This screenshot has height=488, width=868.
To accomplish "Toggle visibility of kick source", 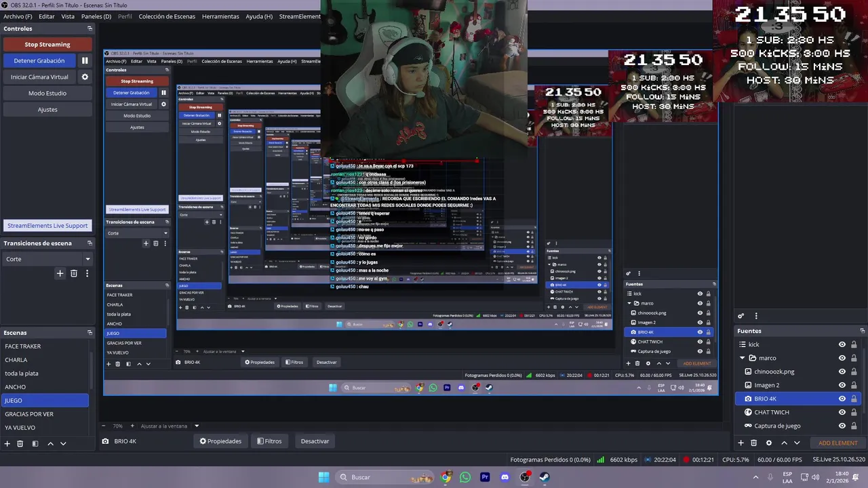I will 842,344.
